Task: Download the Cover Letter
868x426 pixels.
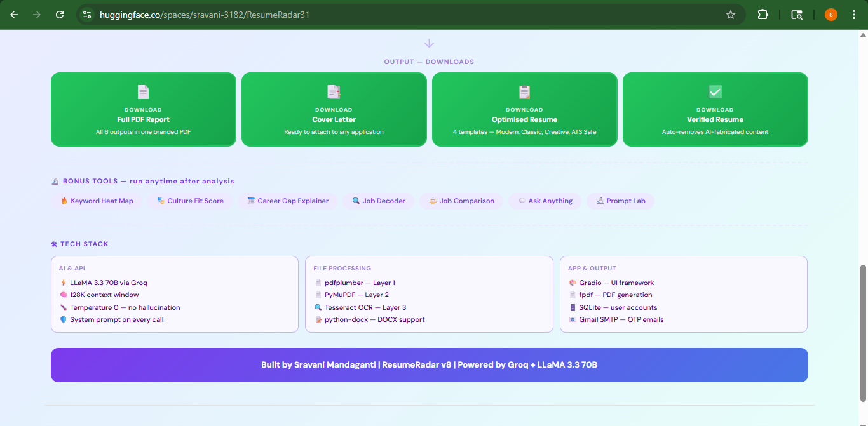Action: (x=334, y=109)
